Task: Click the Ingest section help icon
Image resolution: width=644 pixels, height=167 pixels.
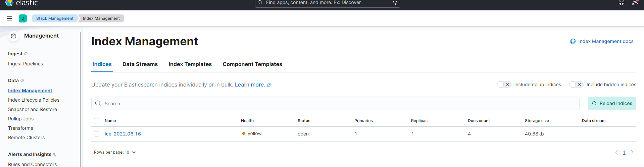Action: coord(26,54)
